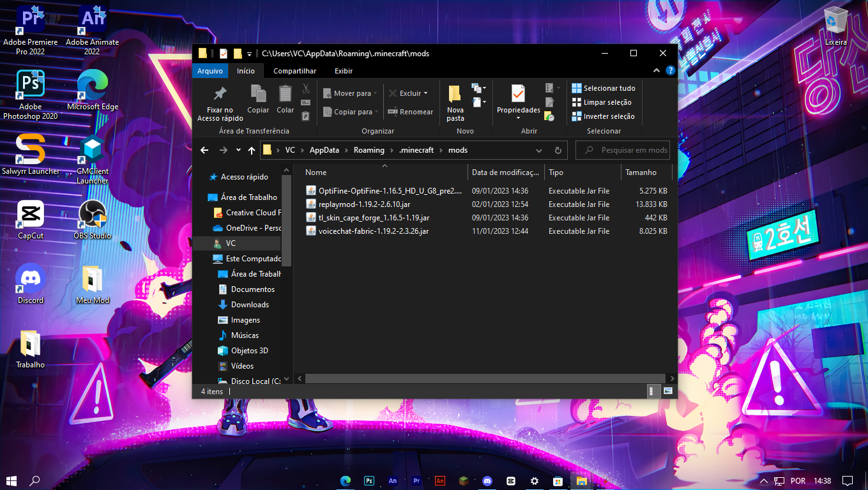Click AppData in the breadcrumb path
Screen dimensions: 868x490
324,150
